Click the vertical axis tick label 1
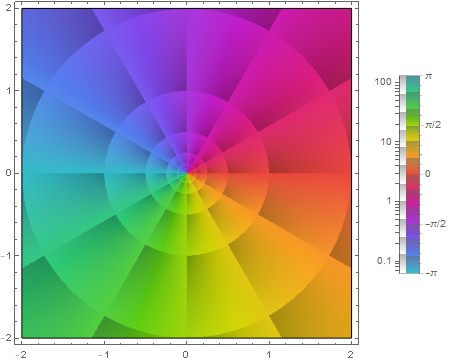This screenshot has height=363, width=453. [x=9, y=90]
